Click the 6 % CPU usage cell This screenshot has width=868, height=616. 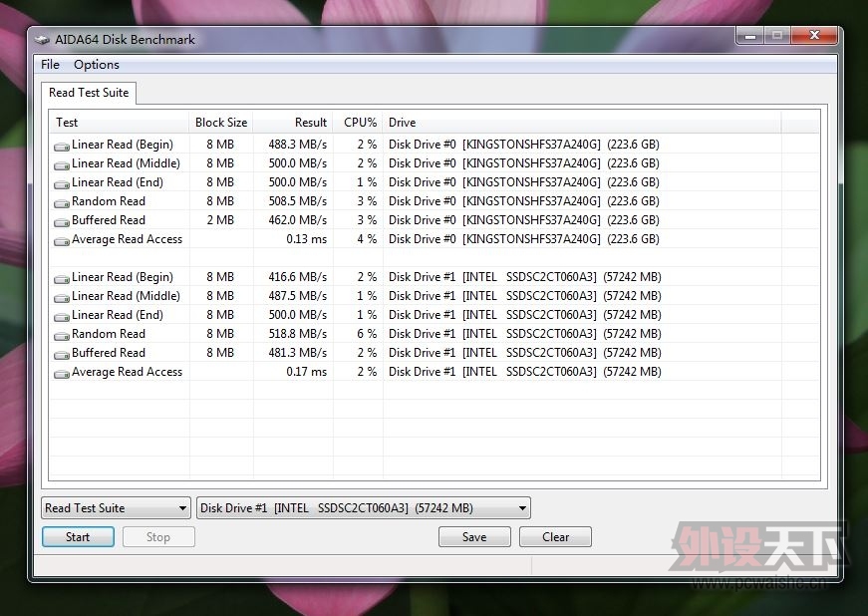367,334
